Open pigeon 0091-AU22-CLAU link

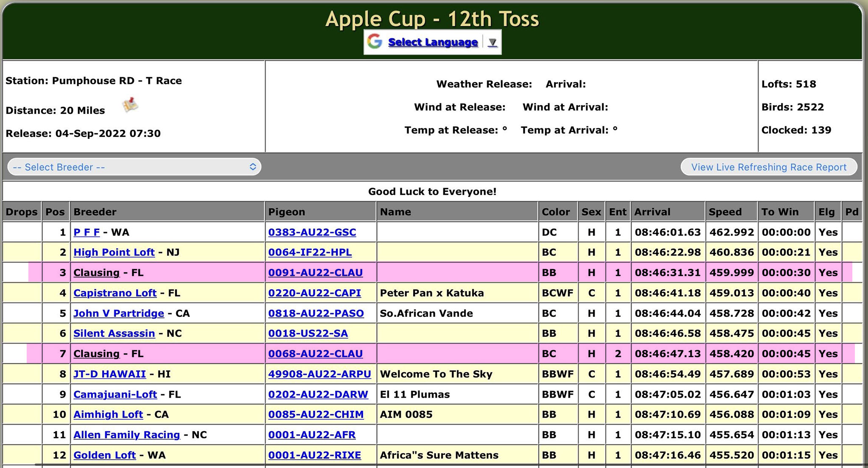pos(315,273)
